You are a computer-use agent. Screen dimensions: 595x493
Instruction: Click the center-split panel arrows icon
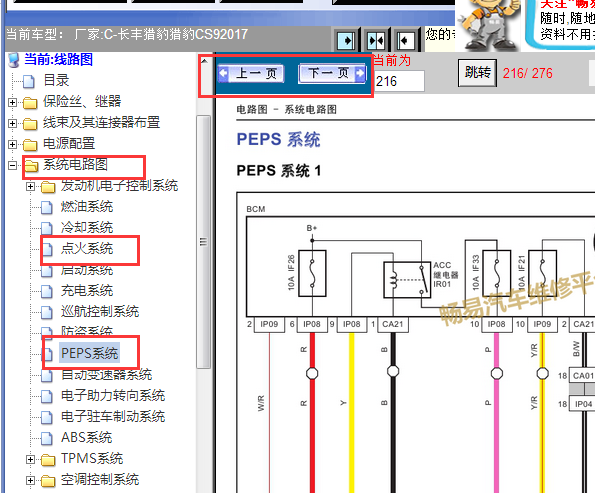coord(376,40)
